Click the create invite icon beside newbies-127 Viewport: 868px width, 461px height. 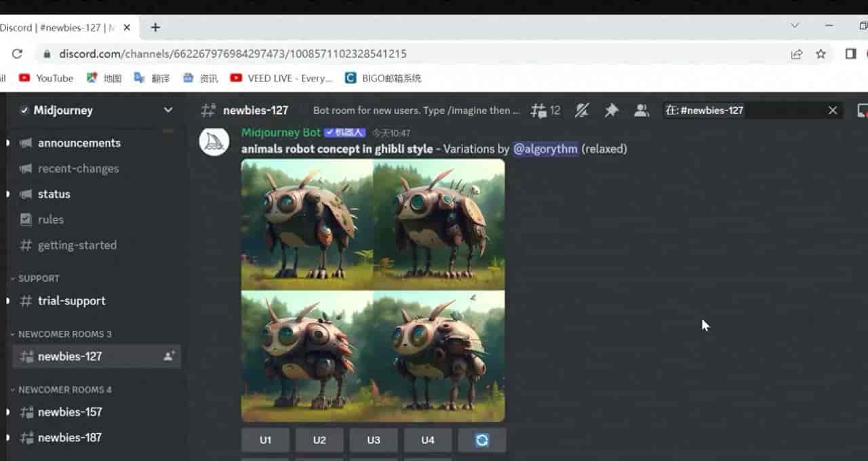pos(169,356)
